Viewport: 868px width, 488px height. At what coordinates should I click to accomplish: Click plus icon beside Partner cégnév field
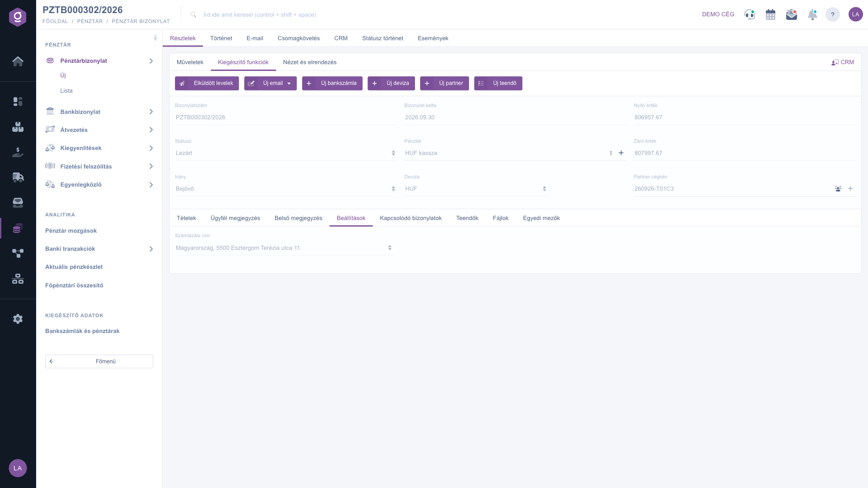coord(850,189)
